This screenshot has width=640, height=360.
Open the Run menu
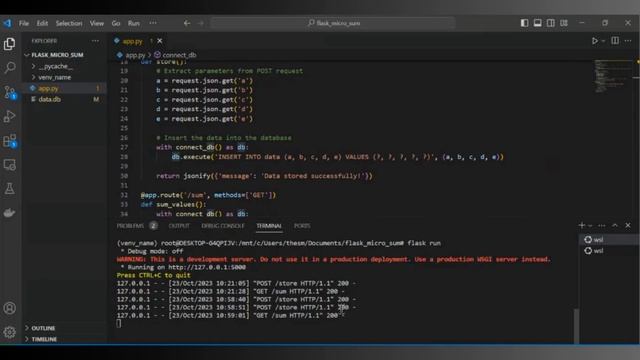133,23
